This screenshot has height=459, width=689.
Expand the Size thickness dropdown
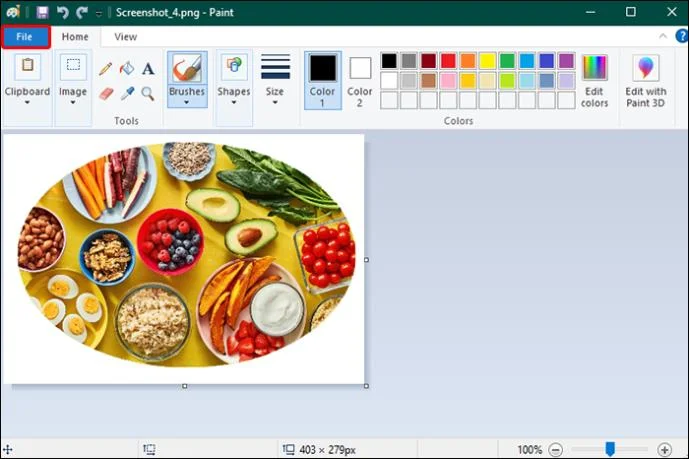pos(275,80)
